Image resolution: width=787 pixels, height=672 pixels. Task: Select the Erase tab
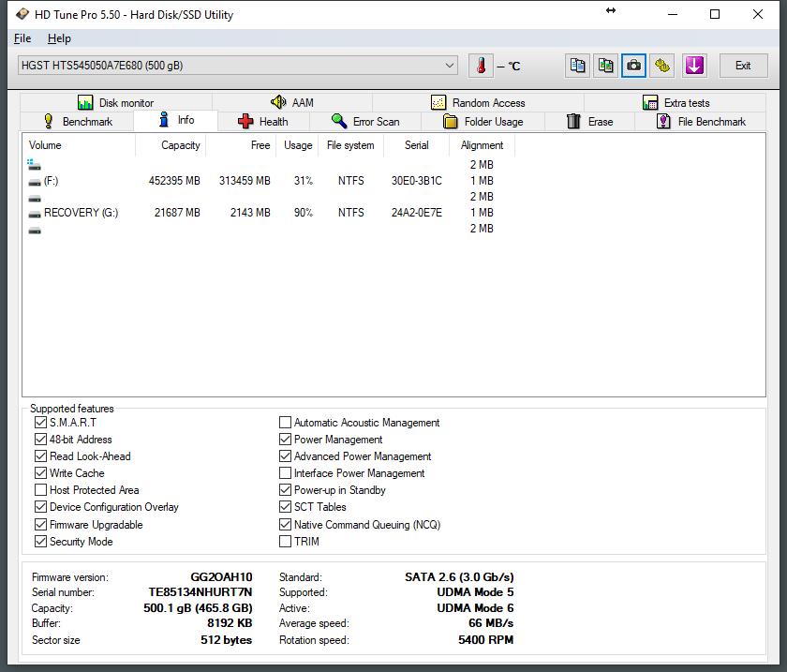point(590,122)
